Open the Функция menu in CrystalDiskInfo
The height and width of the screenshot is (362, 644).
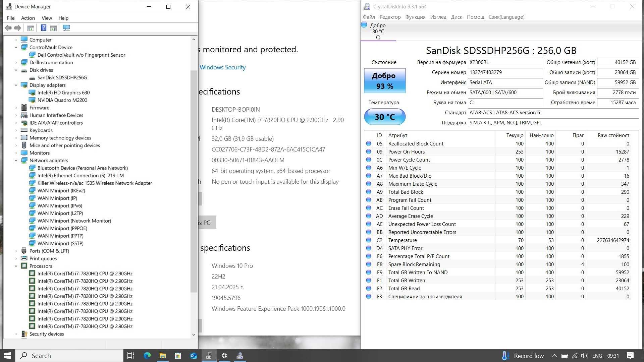(x=415, y=17)
